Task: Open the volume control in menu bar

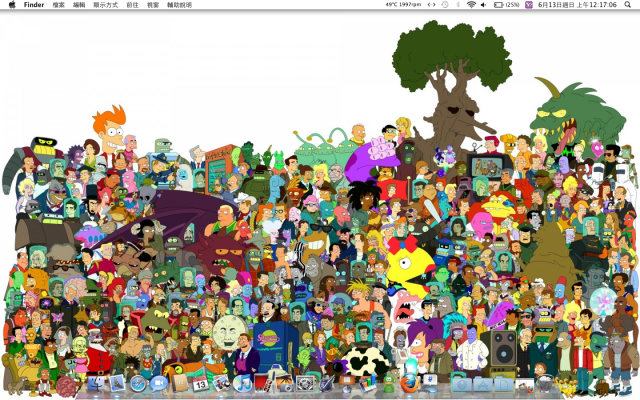Action: pyautogui.click(x=484, y=5)
